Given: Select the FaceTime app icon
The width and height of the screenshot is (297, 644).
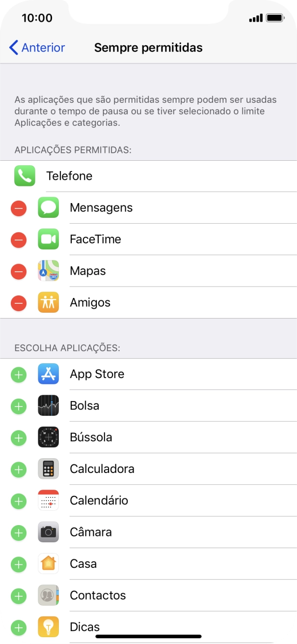Looking at the screenshot, I should (48, 239).
